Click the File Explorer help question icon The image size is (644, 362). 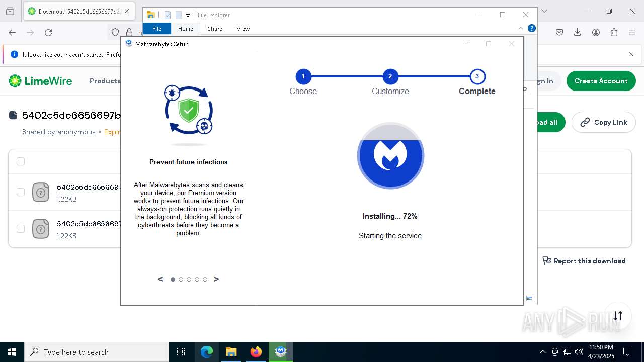[x=531, y=28]
